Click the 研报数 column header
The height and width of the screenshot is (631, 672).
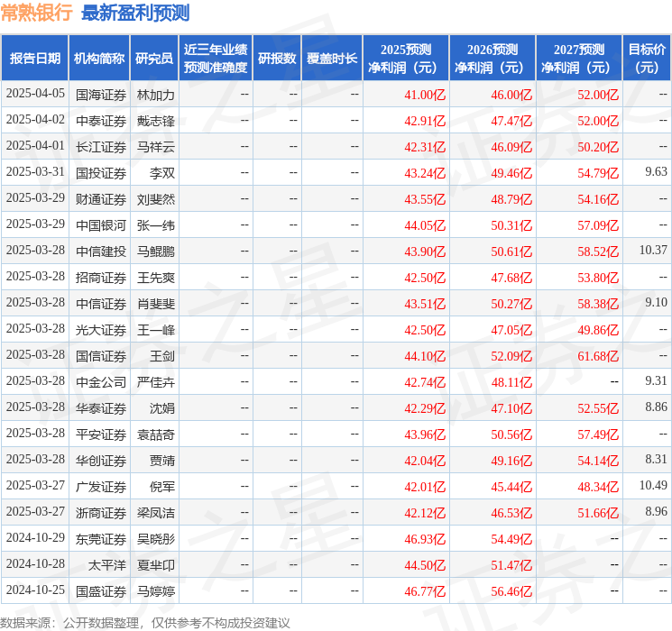point(277,59)
